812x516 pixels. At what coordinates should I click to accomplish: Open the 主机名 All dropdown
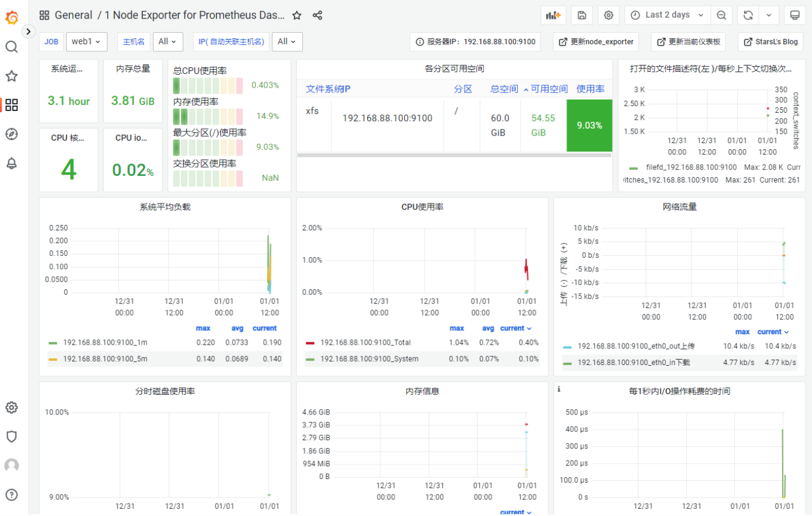(168, 42)
